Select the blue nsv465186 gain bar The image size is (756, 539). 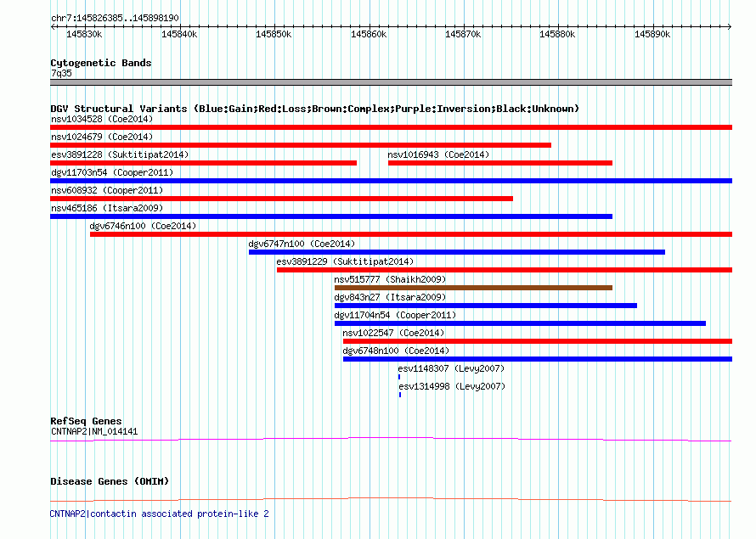[x=331, y=216]
